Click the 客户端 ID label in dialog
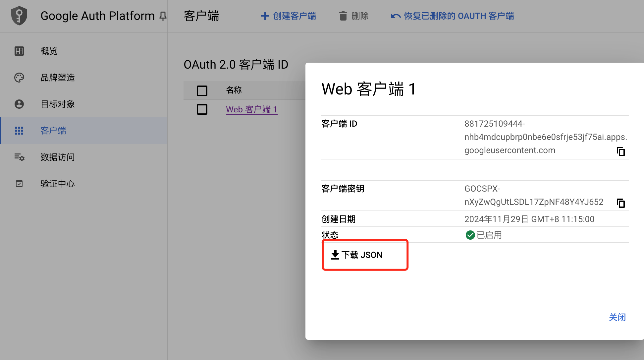Screen dimensions: 644x360 tap(339, 124)
